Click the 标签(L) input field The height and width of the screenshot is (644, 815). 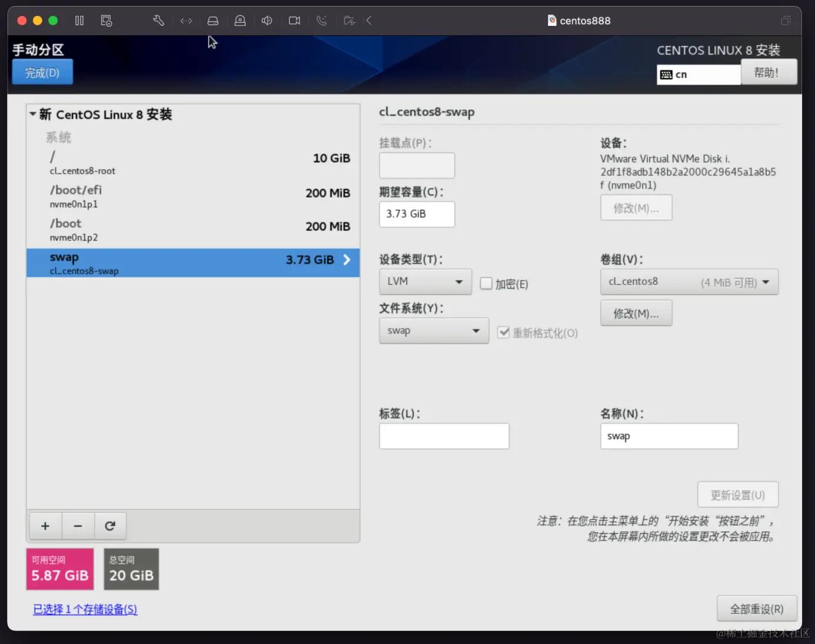(x=444, y=436)
